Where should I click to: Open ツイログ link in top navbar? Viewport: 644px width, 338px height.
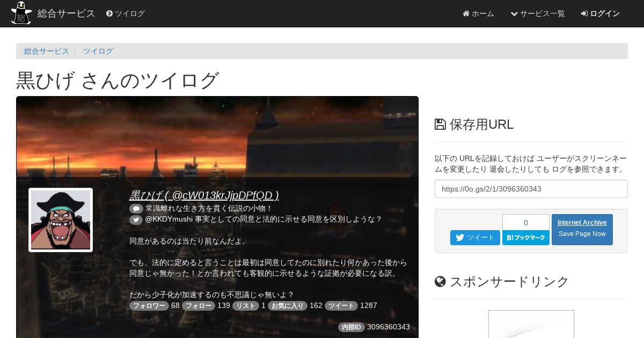point(126,13)
